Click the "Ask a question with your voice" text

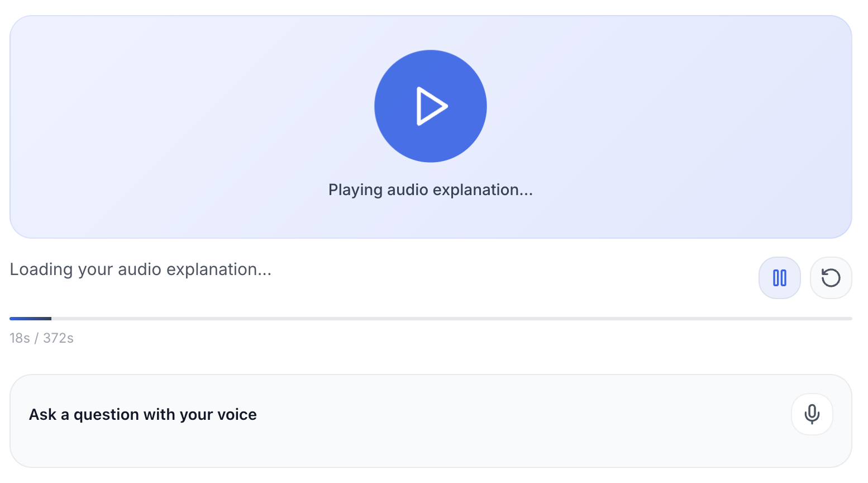tap(143, 415)
